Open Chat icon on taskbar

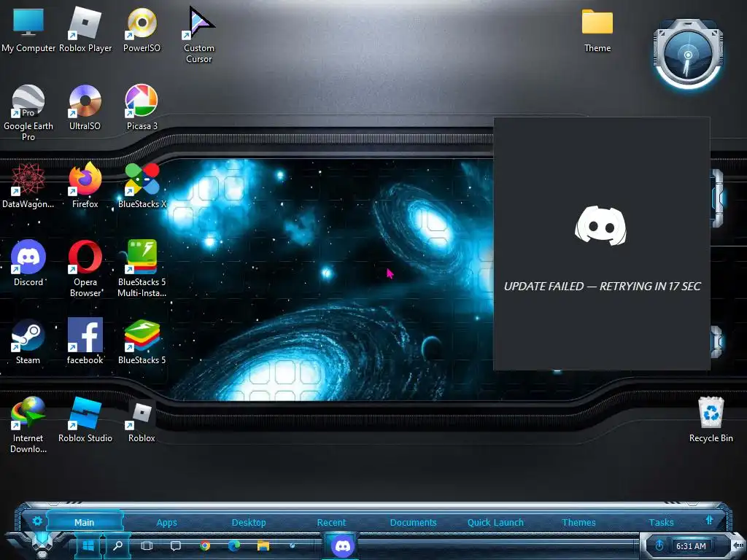176,545
